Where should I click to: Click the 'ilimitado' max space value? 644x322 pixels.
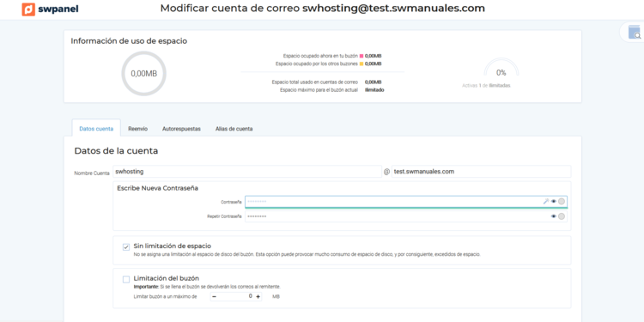374,89
